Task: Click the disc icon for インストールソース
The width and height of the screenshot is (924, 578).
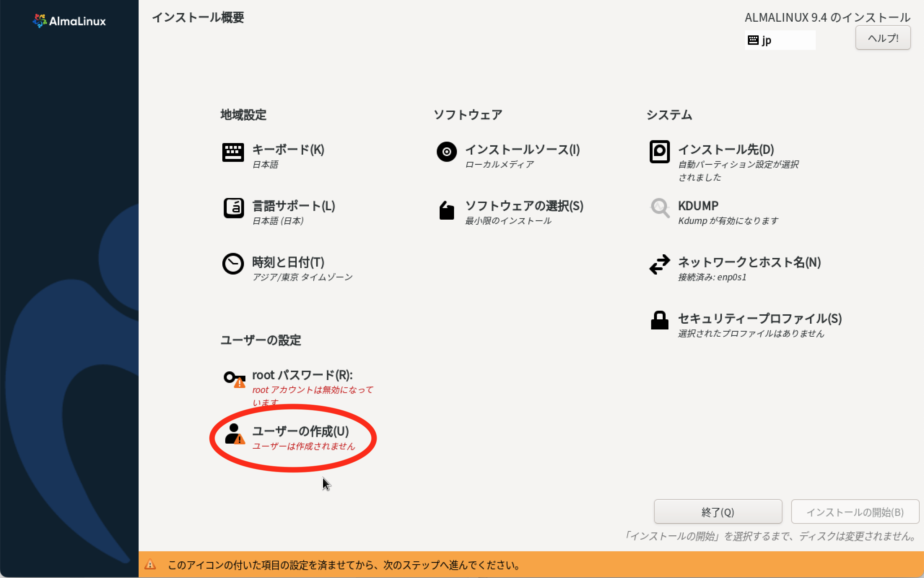Action: 446,152
